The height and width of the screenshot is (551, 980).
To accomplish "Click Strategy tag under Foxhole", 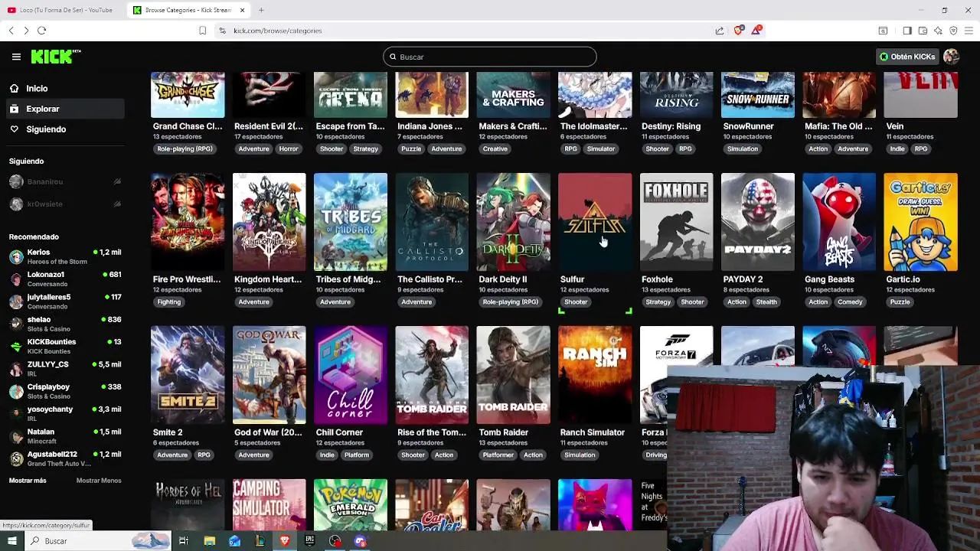I will (658, 302).
